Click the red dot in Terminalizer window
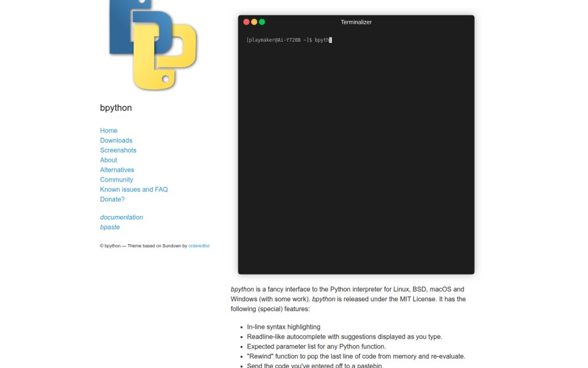Image resolution: width=588 pixels, height=368 pixels. click(x=246, y=22)
